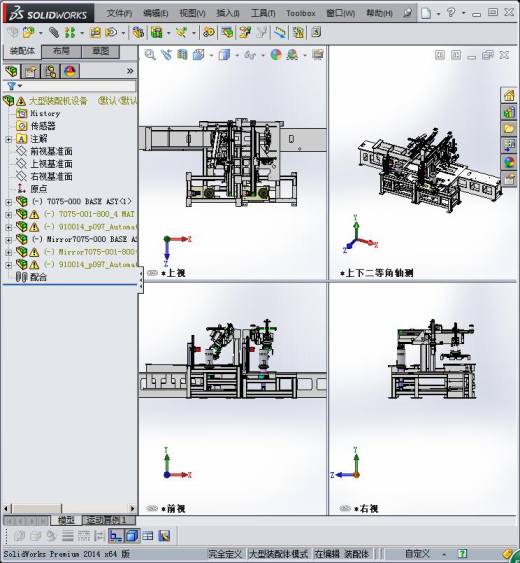Screen dimensions: 520x563
Task: Switch to the 装配体 command tab
Action: pos(22,51)
